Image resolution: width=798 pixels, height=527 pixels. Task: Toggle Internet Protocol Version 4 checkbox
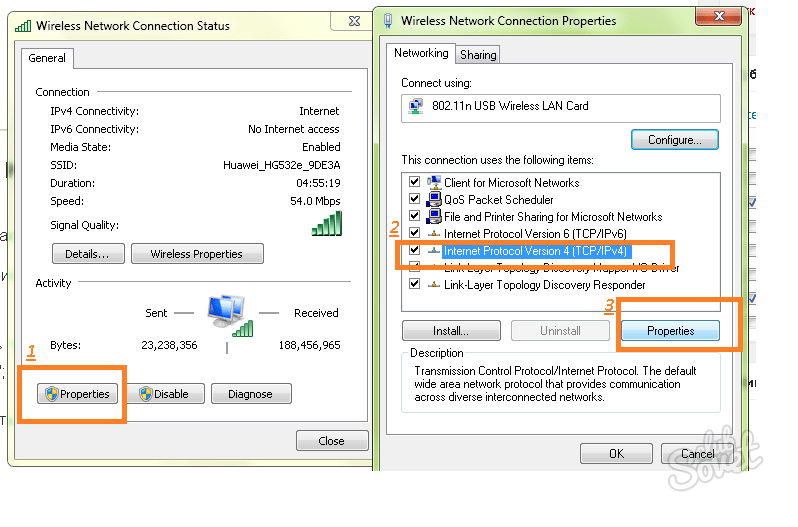(x=414, y=250)
